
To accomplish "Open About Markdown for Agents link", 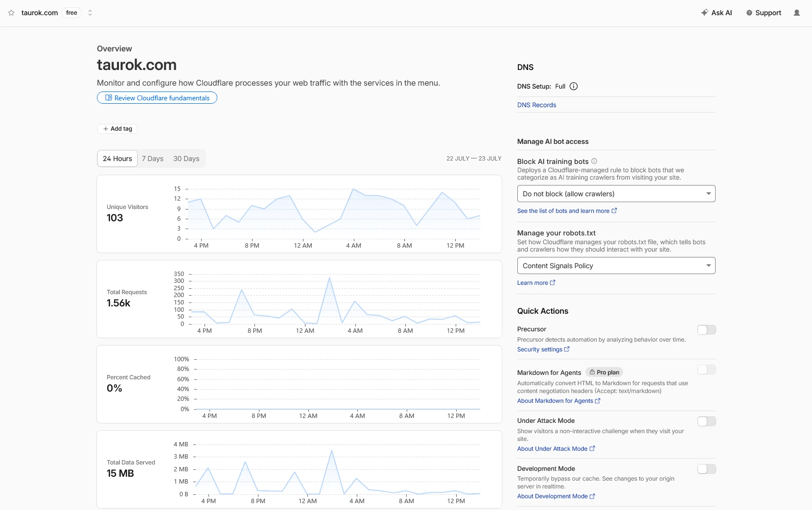I will click(559, 401).
